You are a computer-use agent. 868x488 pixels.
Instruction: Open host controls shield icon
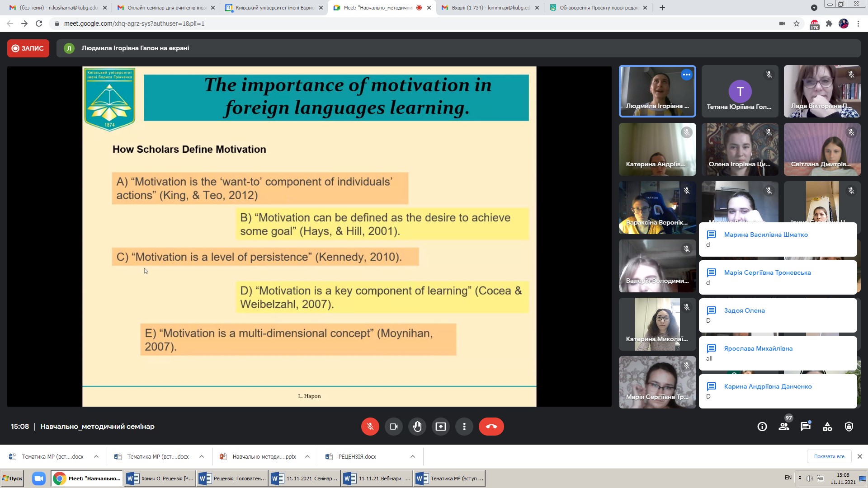[x=849, y=427]
